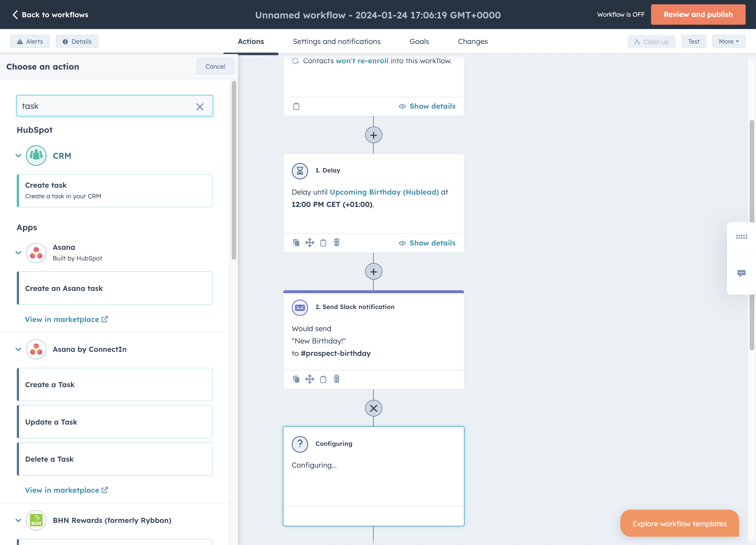Duplicate the Send Slack notification action
The image size is (756, 545).
296,379
